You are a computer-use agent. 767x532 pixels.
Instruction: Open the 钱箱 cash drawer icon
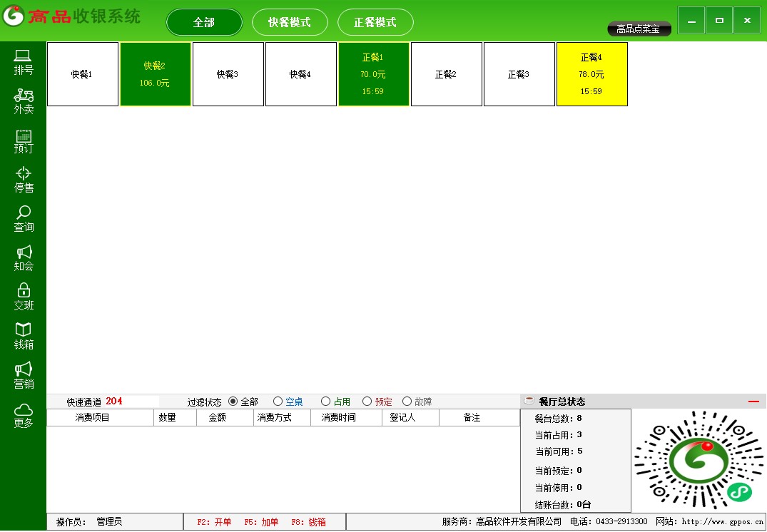24,330
